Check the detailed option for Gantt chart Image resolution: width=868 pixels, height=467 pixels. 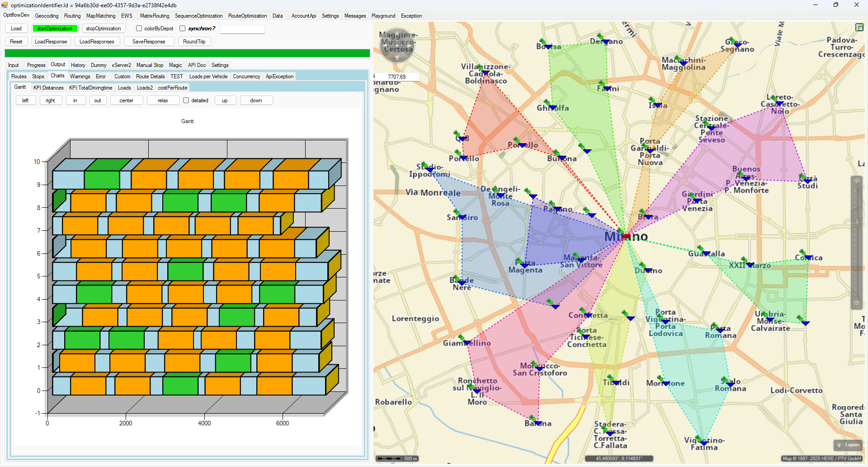pyautogui.click(x=186, y=100)
